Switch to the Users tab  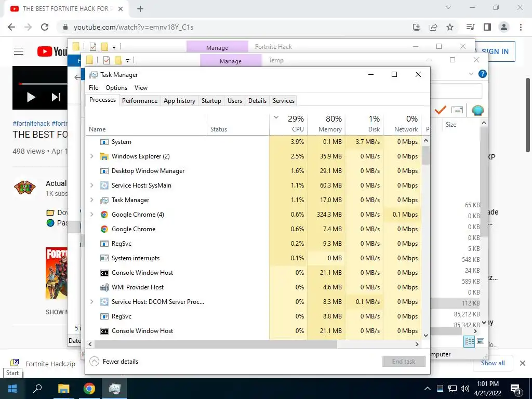235,101
